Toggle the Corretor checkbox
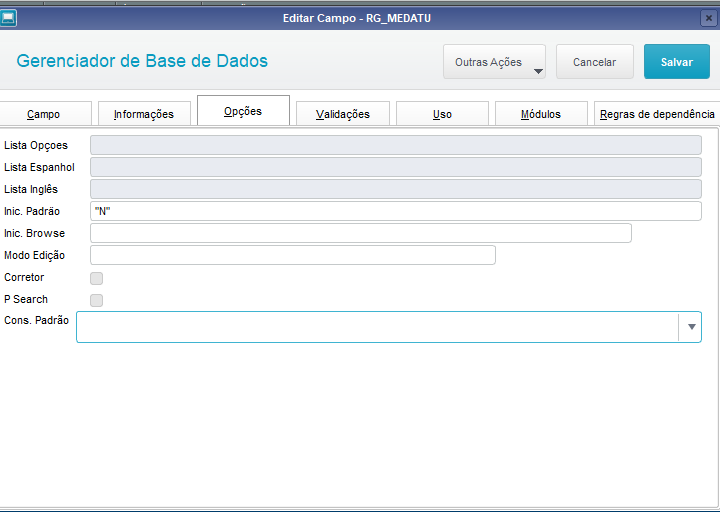 tap(96, 278)
